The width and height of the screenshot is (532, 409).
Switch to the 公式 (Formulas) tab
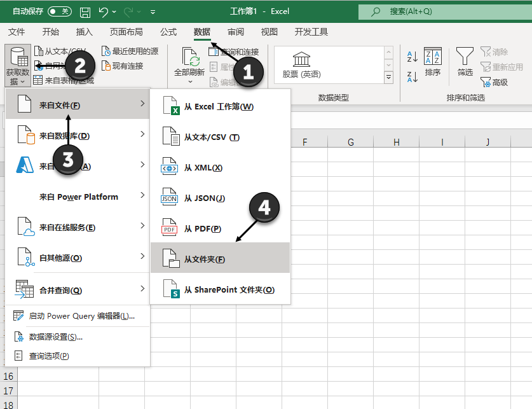(168, 32)
